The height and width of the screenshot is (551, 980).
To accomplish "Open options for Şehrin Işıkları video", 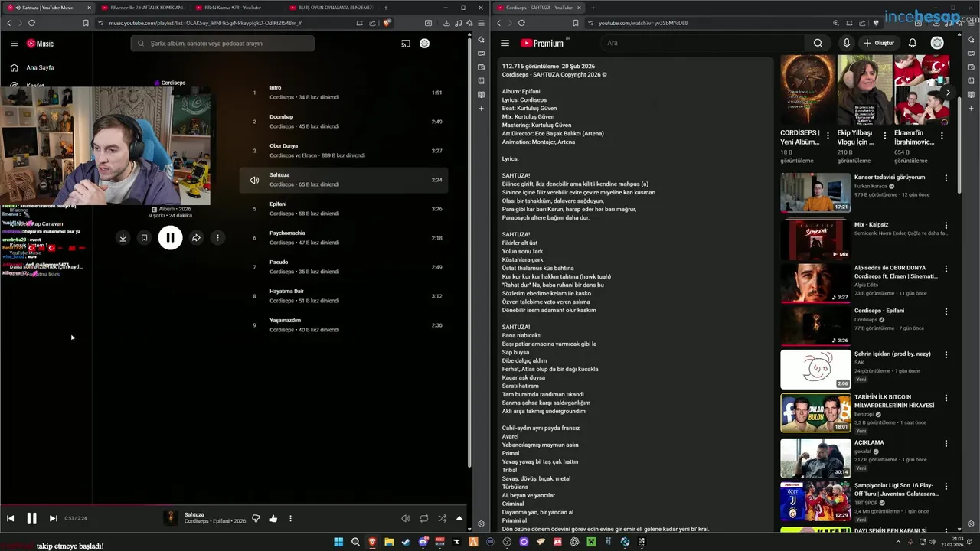I will click(x=946, y=356).
